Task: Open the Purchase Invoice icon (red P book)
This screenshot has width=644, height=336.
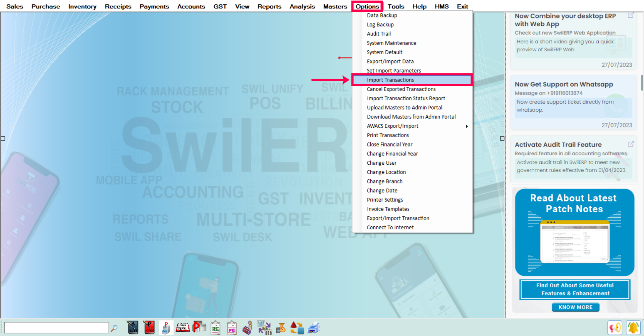Action: pos(149,328)
